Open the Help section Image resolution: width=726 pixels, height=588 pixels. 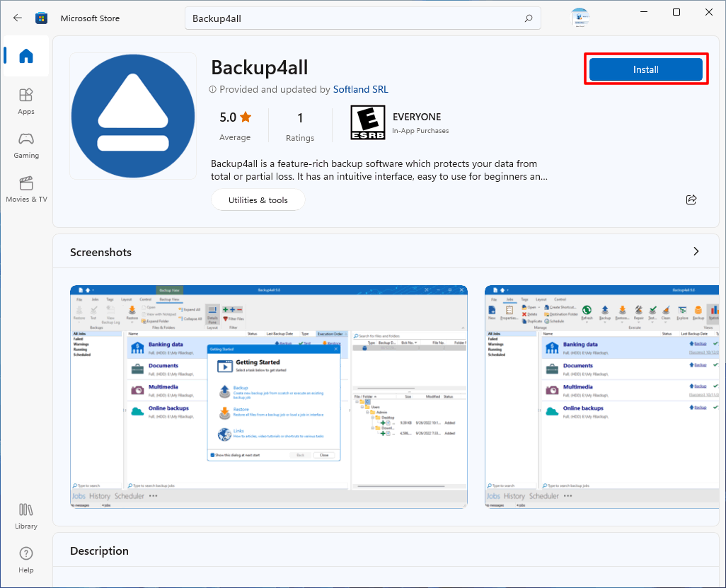(x=25, y=558)
